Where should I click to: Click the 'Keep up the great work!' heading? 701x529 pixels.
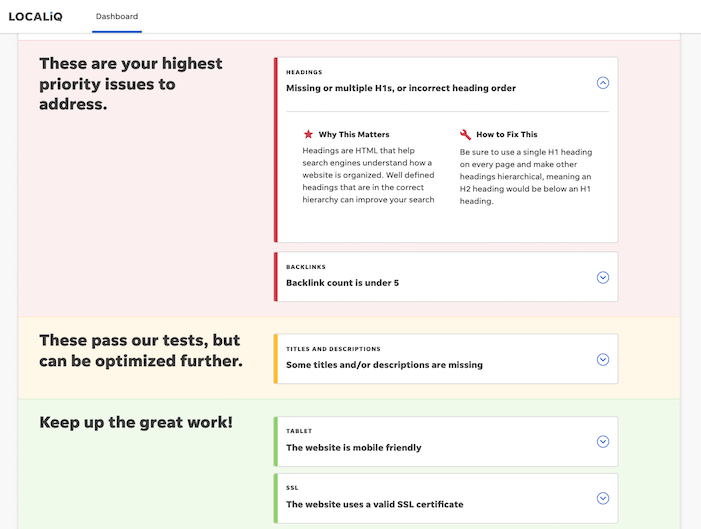tap(136, 422)
